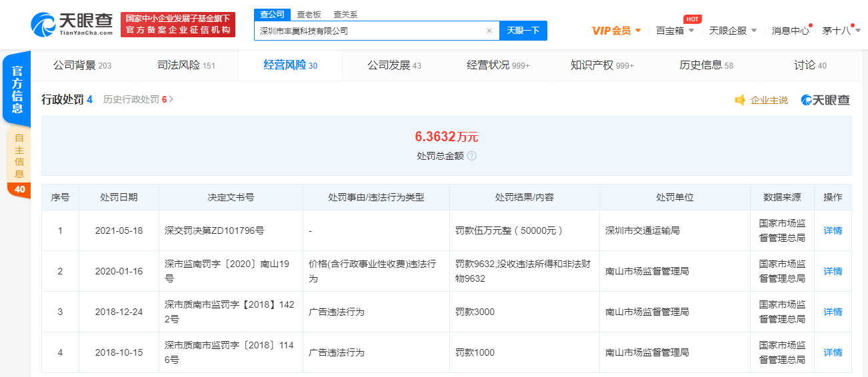Select the 查老板 search tab

coord(309,14)
